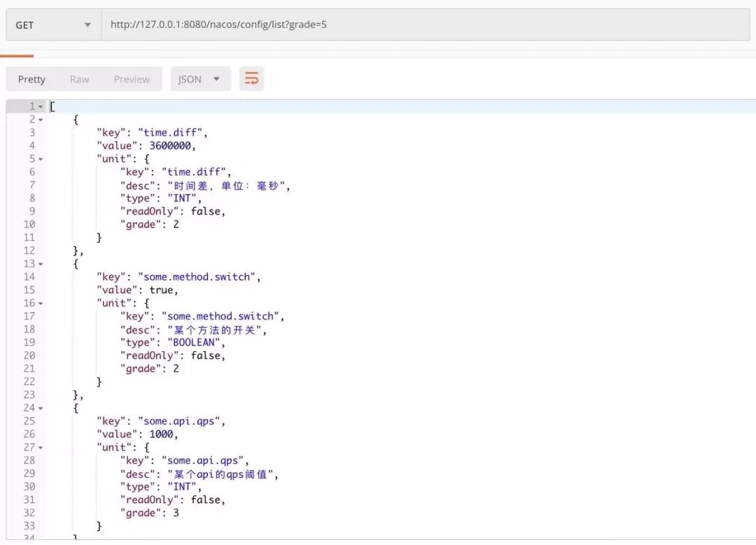This screenshot has width=756, height=545.
Task: Click false value on line 9
Action: coord(205,211)
